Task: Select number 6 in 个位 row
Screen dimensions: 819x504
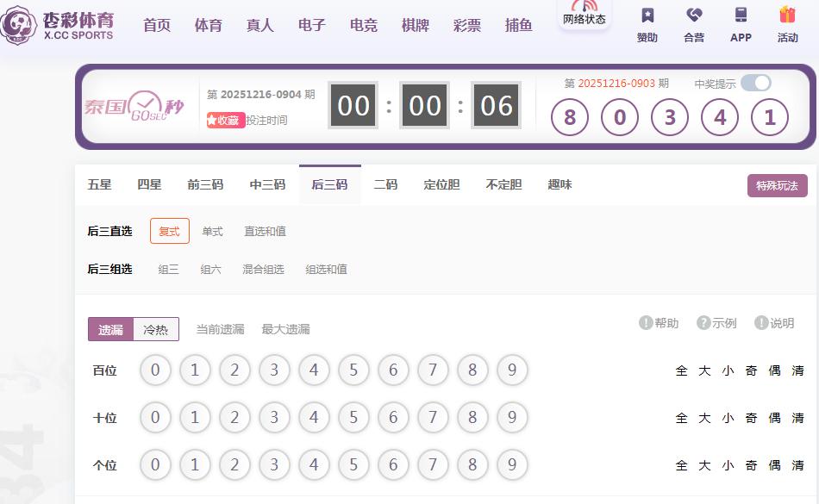Action: (393, 465)
